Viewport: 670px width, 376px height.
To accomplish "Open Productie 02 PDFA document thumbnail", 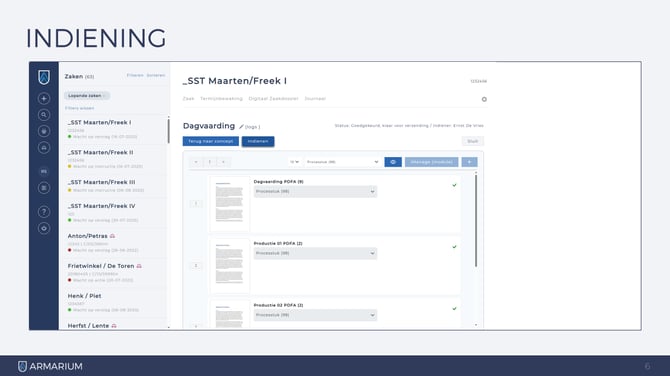I will tap(229, 314).
